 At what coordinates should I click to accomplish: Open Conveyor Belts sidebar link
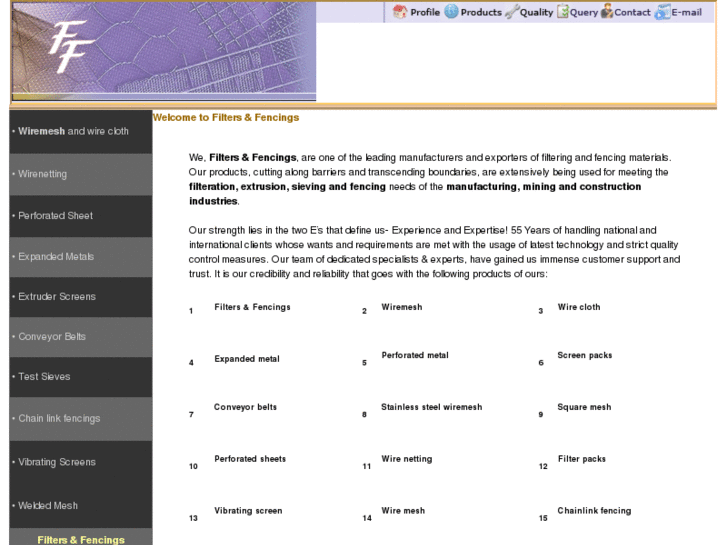click(x=81, y=337)
